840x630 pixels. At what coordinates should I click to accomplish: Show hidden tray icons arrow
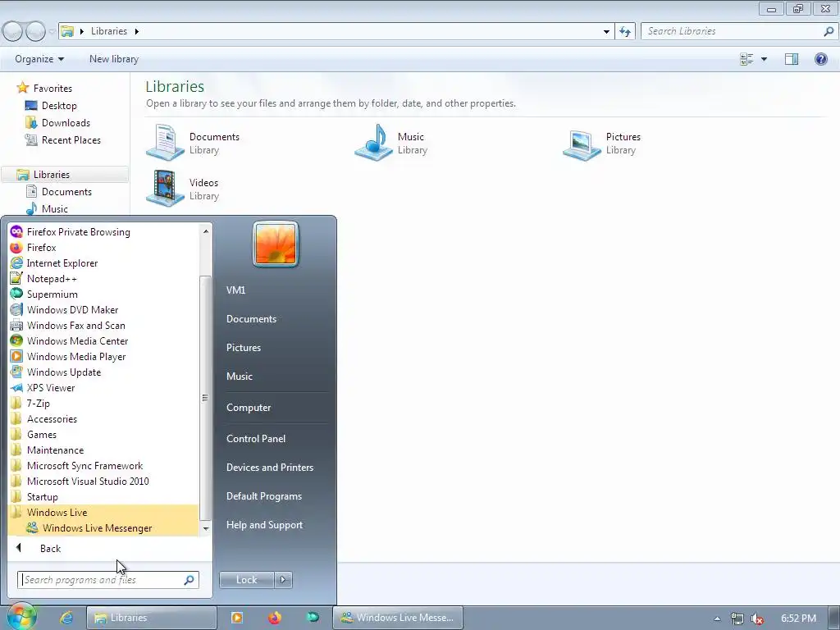tap(717, 619)
